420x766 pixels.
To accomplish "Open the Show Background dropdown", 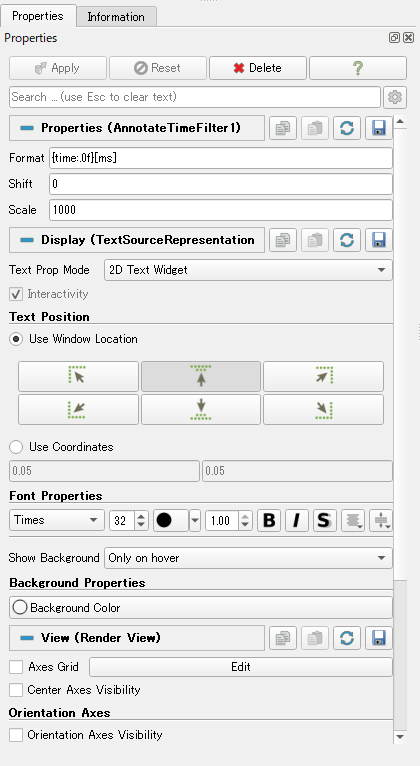I will (x=248, y=558).
